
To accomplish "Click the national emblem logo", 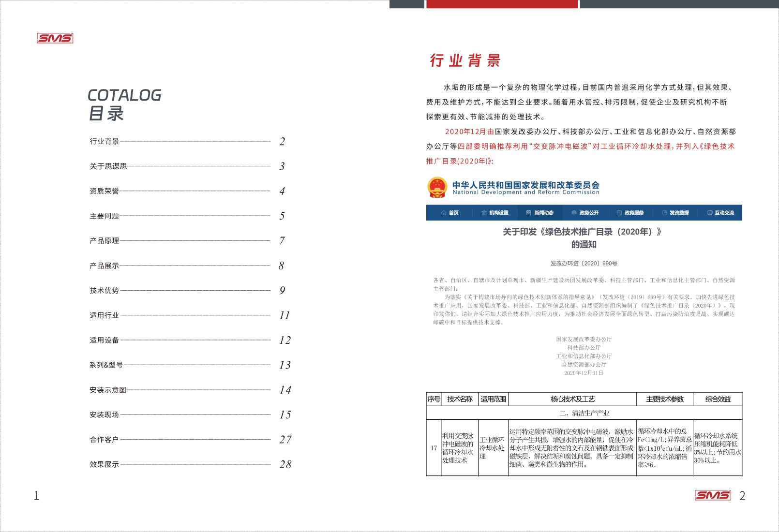I will (437, 188).
